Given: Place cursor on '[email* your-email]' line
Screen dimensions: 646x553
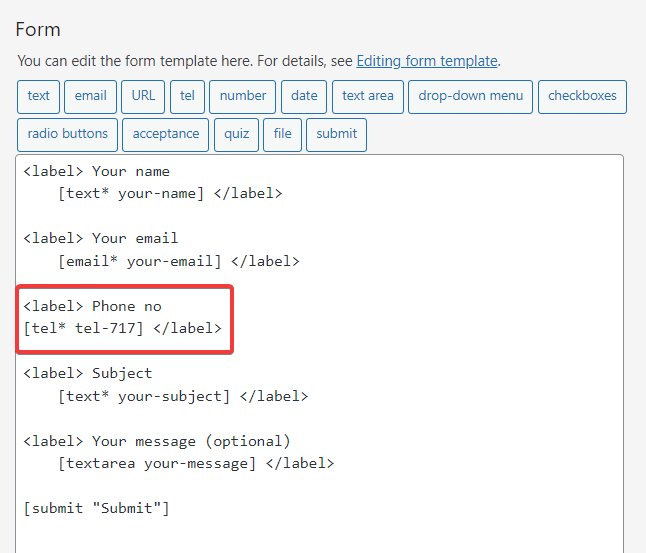Looking at the screenshot, I should 179,261.
